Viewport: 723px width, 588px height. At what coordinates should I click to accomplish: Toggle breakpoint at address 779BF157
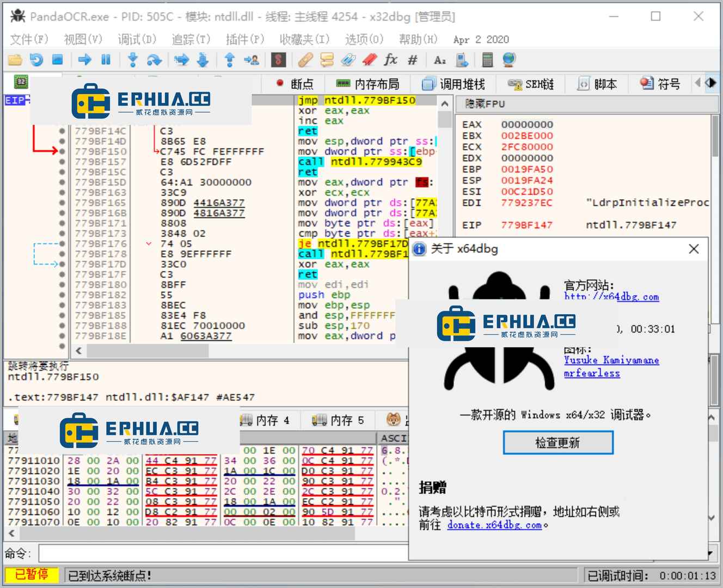pyautogui.click(x=62, y=162)
